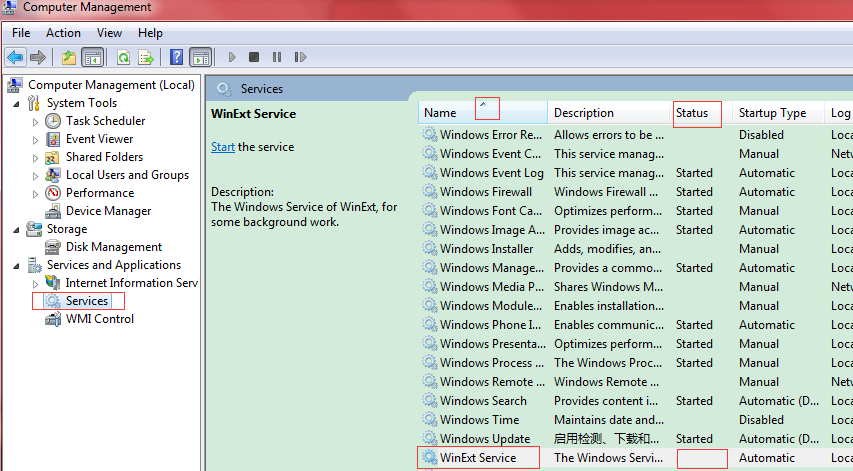Image resolution: width=853 pixels, height=471 pixels.
Task: Collapse the Services and Applications node
Action: (x=16, y=265)
